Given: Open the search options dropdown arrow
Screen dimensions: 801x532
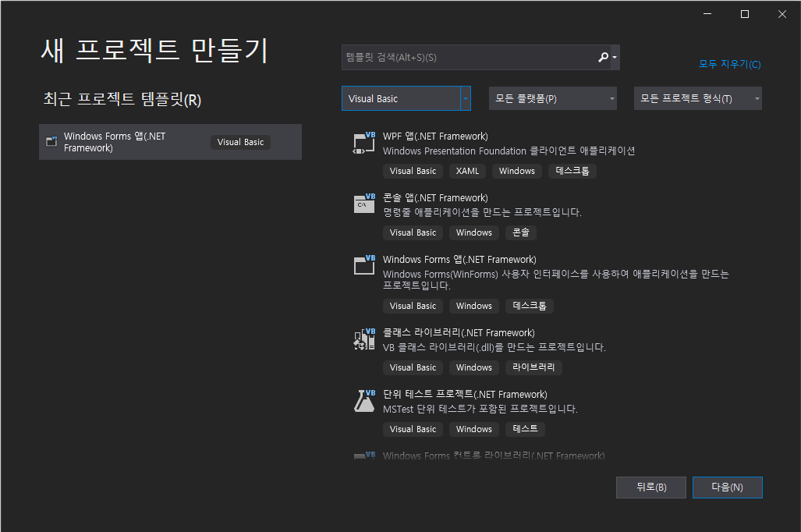Looking at the screenshot, I should 615,57.
